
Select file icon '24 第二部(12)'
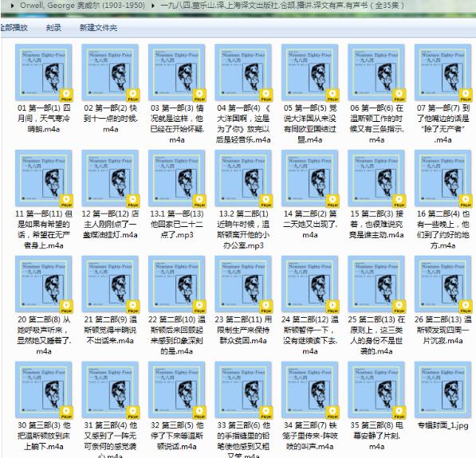tap(310, 284)
